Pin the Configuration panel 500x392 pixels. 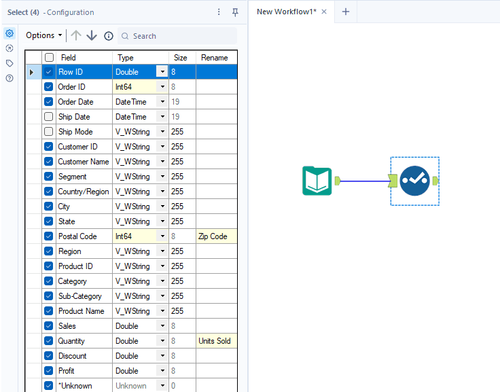(x=235, y=12)
